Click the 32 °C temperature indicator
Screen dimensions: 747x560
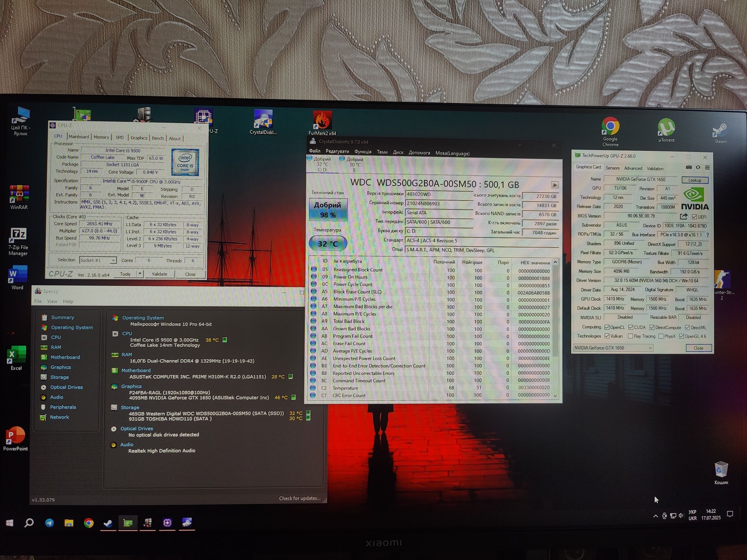tap(328, 244)
